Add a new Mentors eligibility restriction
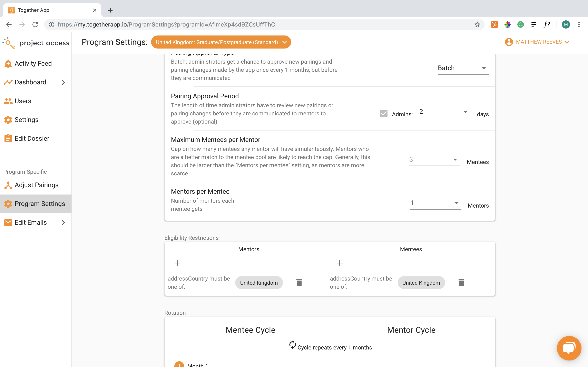This screenshot has height=367, width=588. (177, 263)
